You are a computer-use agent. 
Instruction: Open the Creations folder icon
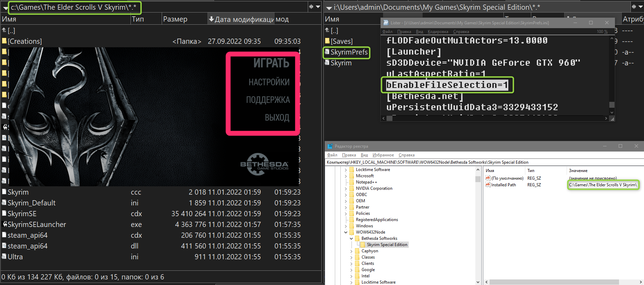pyautogui.click(x=4, y=41)
